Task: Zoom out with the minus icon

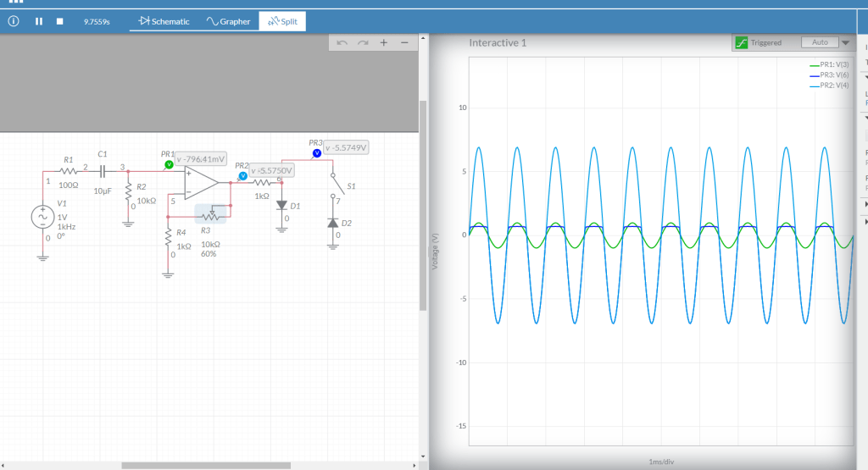Action: [404, 42]
